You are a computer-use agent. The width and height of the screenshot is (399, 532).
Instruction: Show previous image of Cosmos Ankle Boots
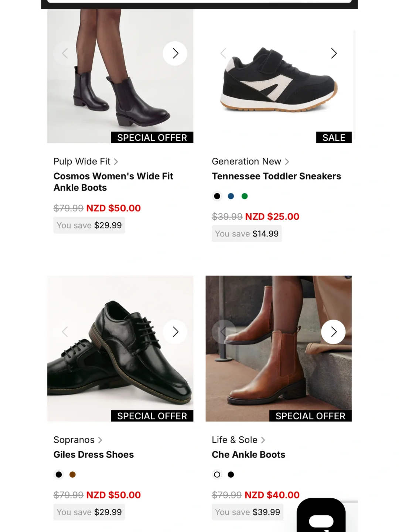65,54
